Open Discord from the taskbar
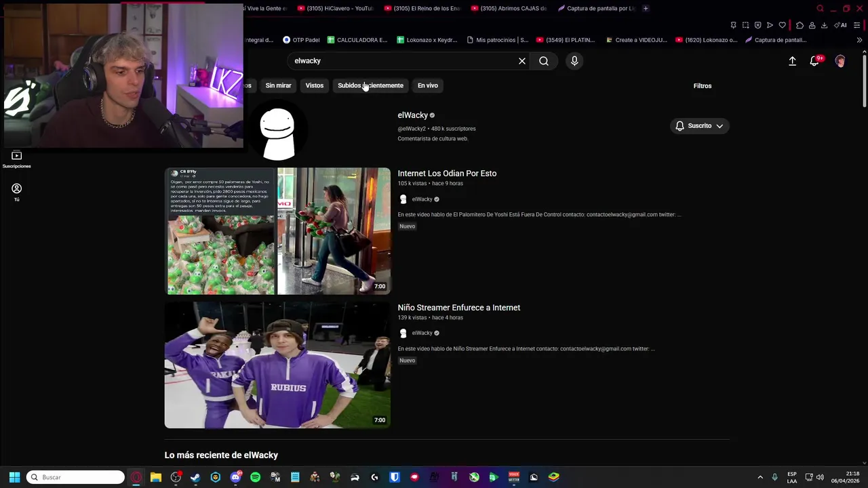 (x=235, y=477)
